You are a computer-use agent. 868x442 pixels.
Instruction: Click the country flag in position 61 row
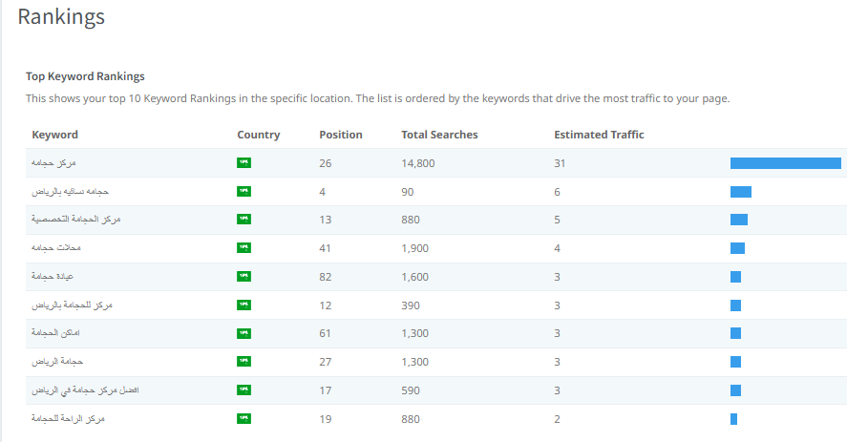[x=243, y=333]
